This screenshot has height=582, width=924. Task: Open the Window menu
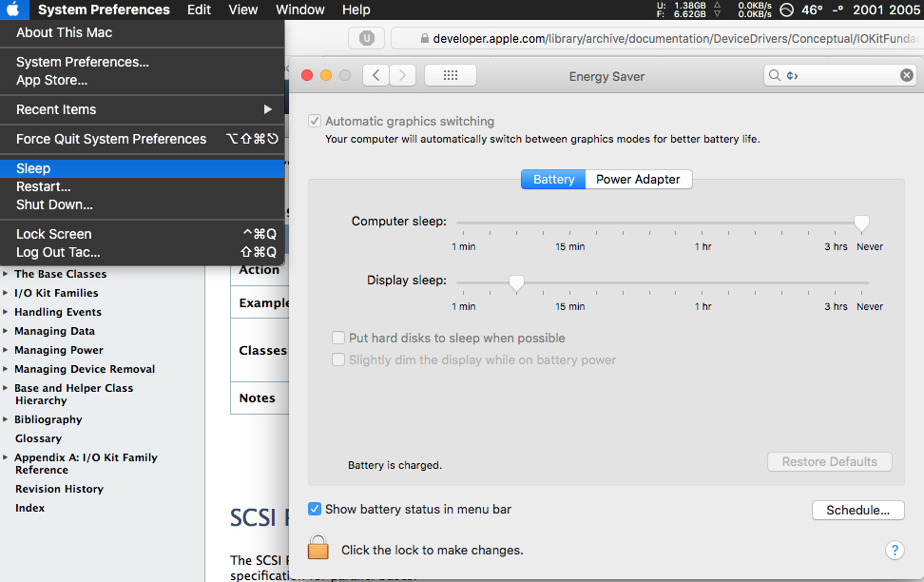click(x=300, y=10)
